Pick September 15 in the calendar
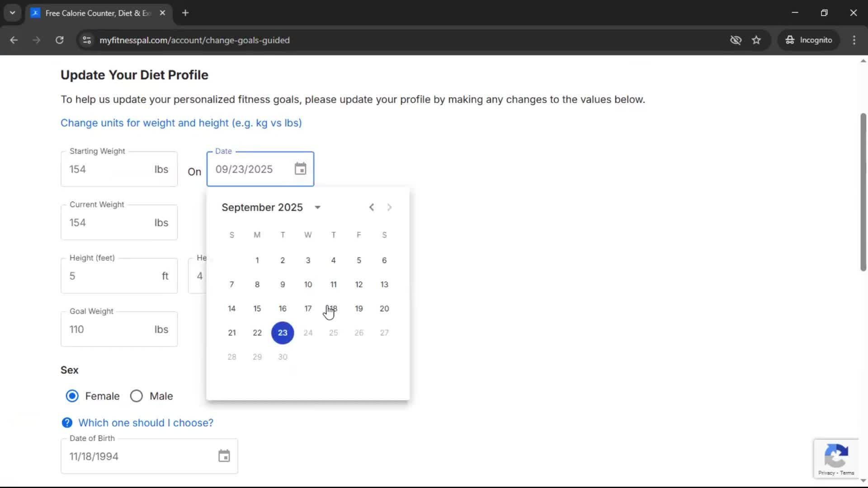This screenshot has width=868, height=488. point(257,309)
